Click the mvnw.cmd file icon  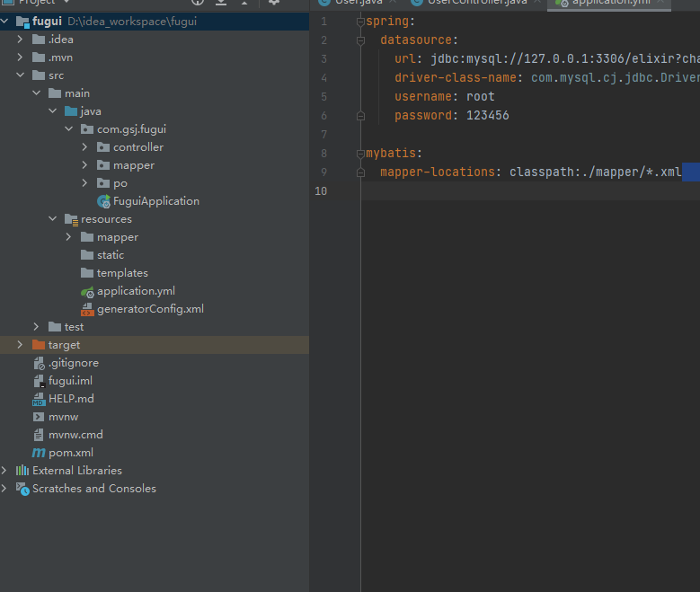(x=39, y=435)
